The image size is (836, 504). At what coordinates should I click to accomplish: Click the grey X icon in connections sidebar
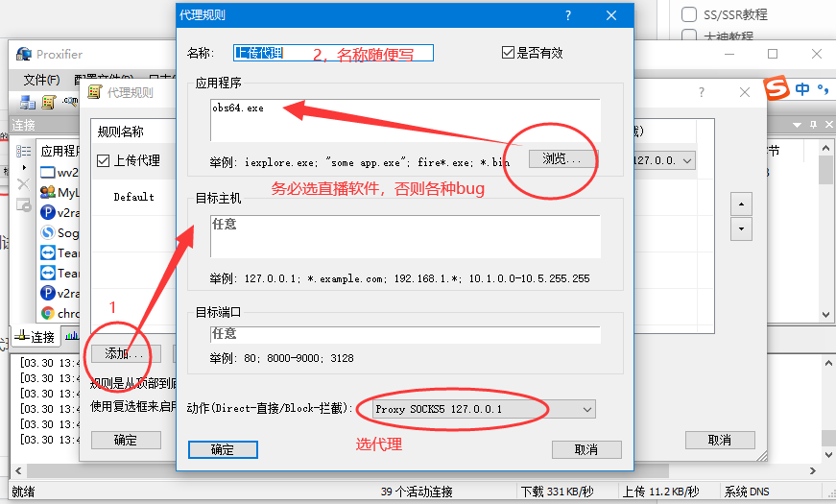click(23, 184)
